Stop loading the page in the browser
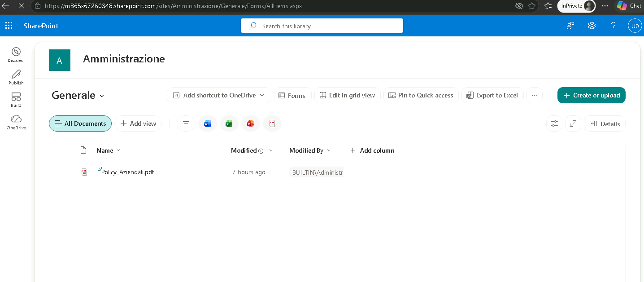The height and width of the screenshot is (282, 644). point(22,6)
